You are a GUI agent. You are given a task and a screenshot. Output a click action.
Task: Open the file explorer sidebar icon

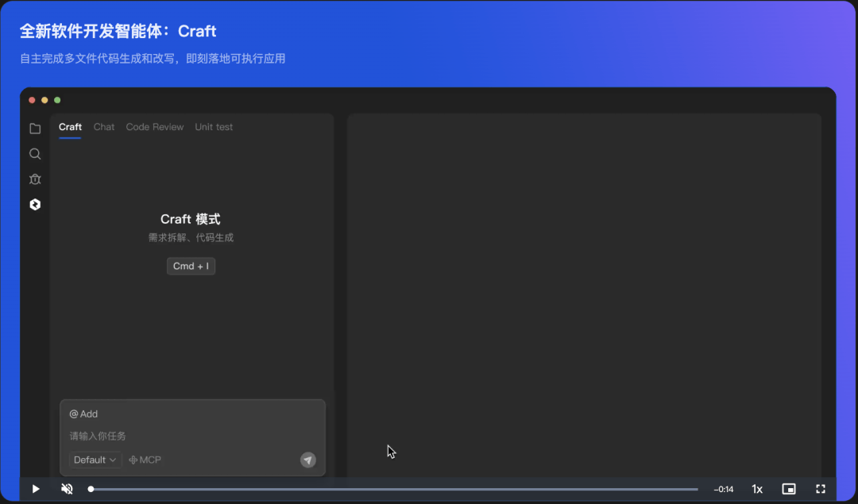(35, 129)
